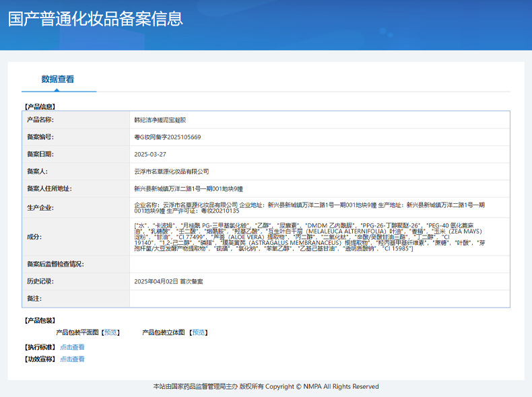The image size is (532, 397).
Task: Click the 产品信息 section heading
Action: (40, 106)
